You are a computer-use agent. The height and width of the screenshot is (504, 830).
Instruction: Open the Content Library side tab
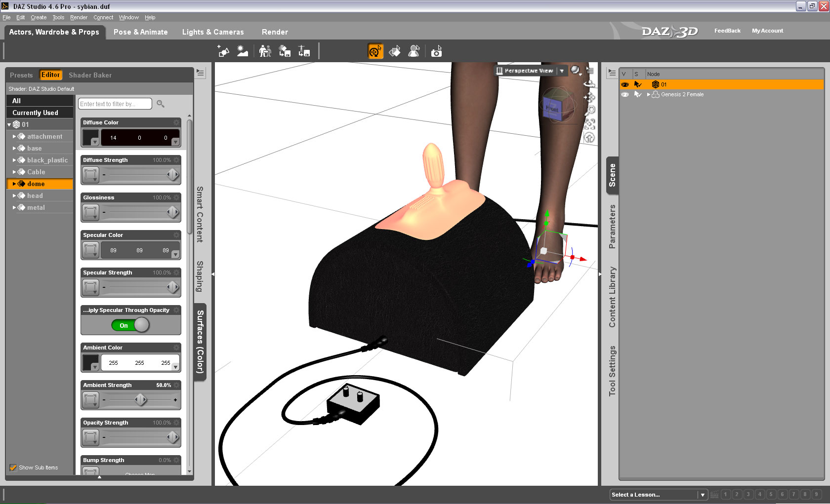(x=612, y=297)
